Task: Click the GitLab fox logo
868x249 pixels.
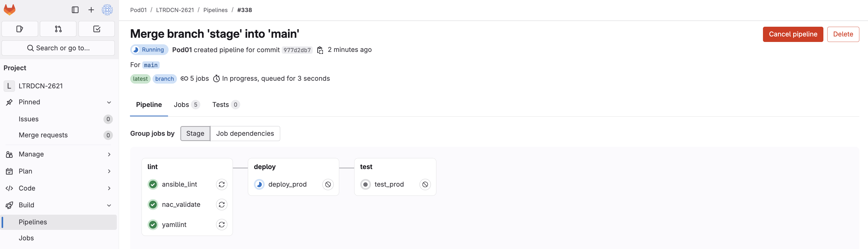Action: pos(9,9)
